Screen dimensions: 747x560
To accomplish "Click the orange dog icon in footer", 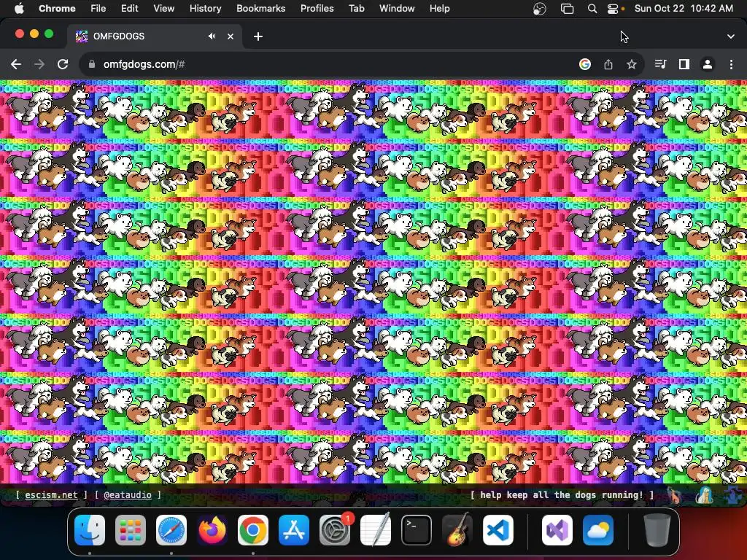I will tap(675, 495).
